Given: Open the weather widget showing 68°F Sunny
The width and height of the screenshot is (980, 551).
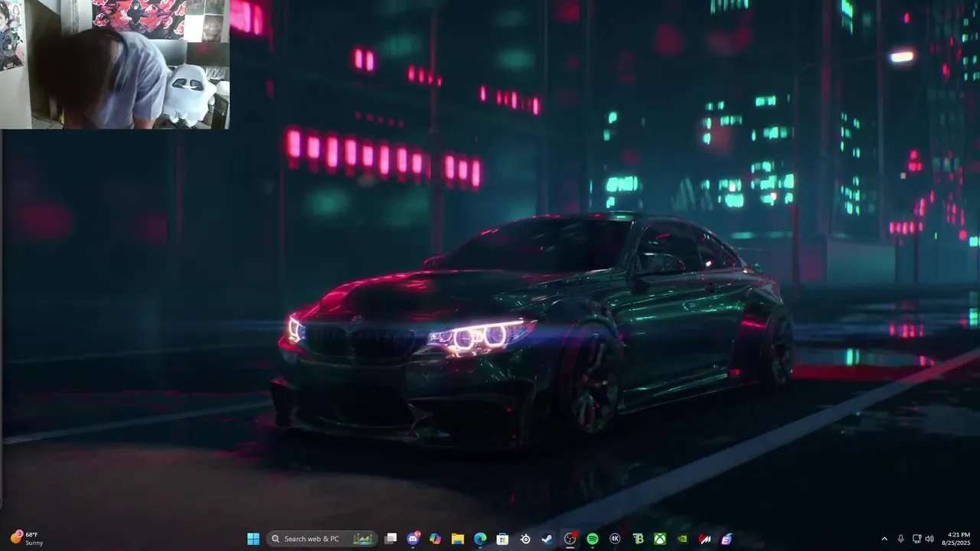Looking at the screenshot, I should 27,539.
